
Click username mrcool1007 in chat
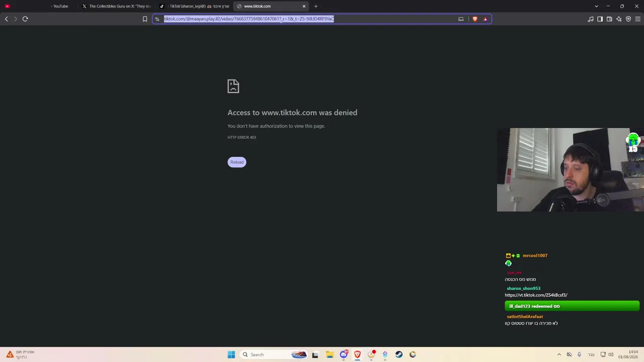(535, 255)
